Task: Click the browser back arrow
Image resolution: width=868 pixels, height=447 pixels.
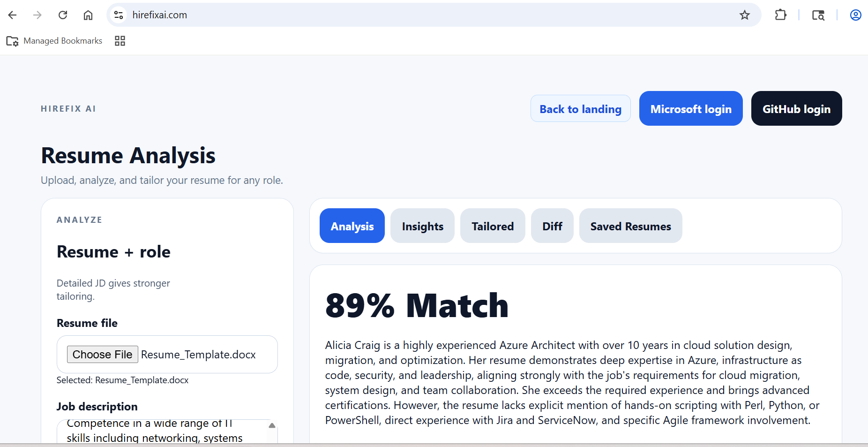Action: click(13, 15)
